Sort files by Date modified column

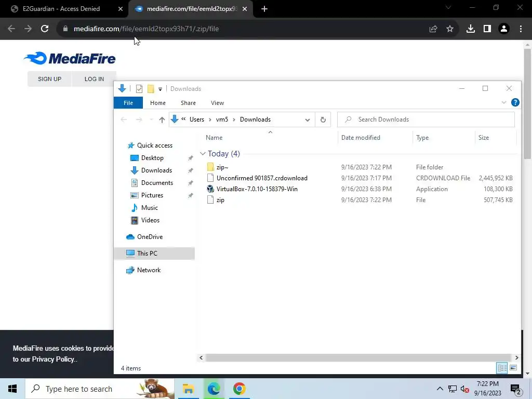coord(361,137)
